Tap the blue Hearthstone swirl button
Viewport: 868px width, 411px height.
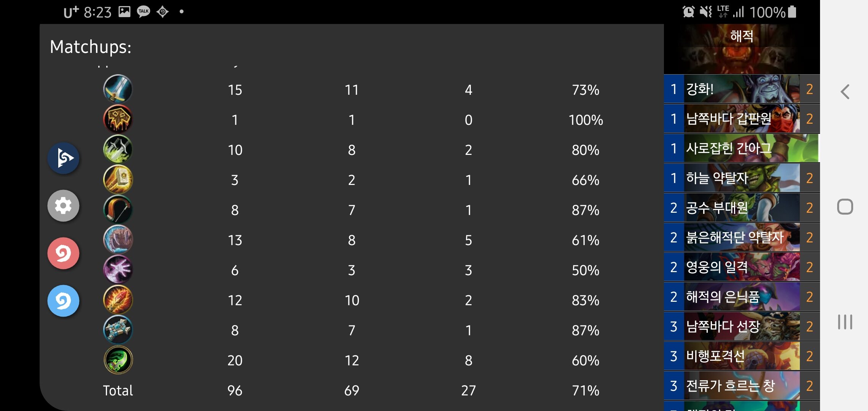click(x=63, y=301)
